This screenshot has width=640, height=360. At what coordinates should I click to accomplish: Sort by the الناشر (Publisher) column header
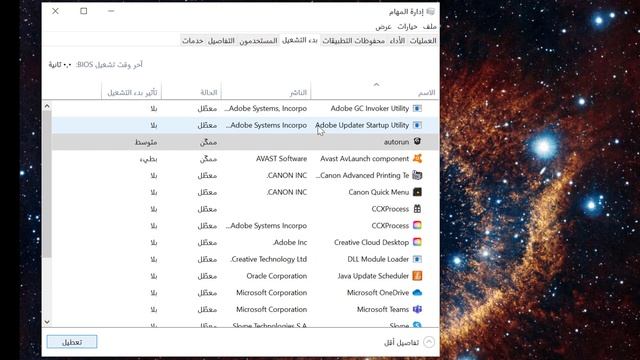coord(298,93)
